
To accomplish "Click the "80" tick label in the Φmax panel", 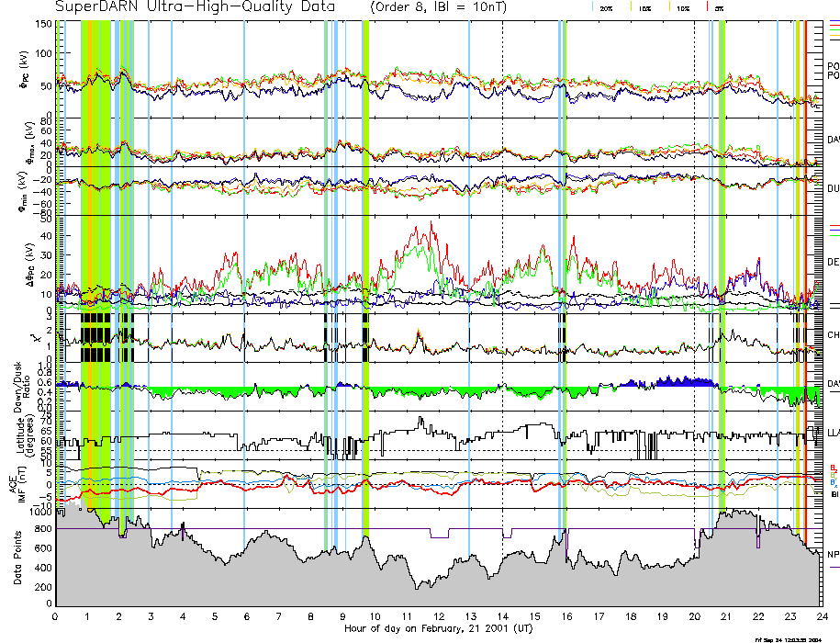I will pos(46,121).
